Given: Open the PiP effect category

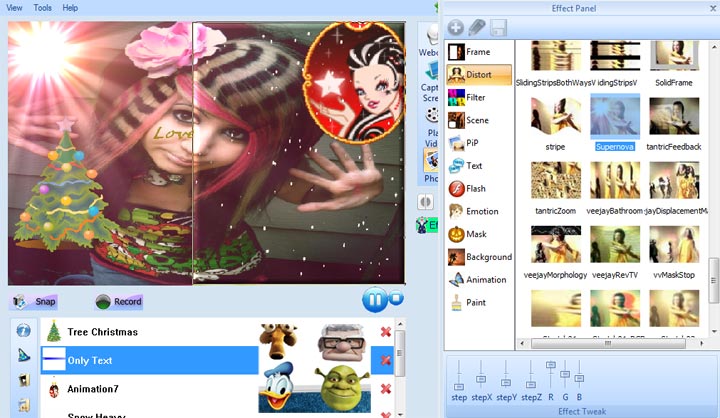Looking at the screenshot, I should click(x=479, y=143).
